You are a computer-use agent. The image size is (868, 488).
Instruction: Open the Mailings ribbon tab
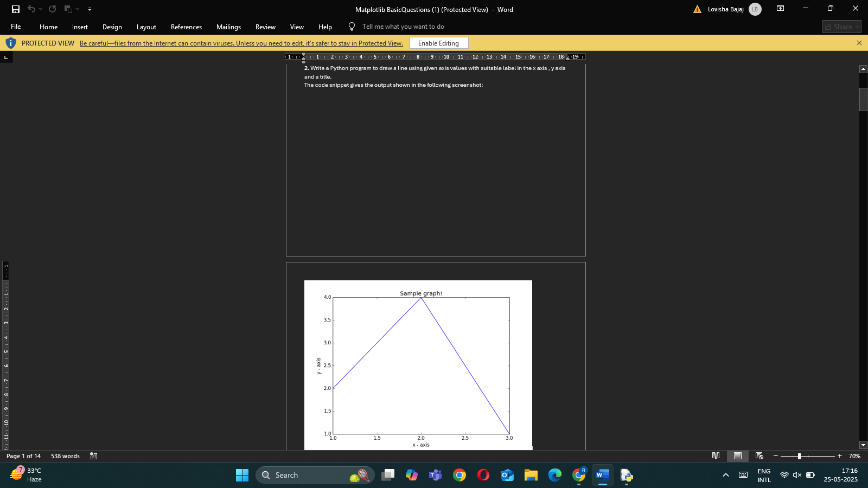pos(228,27)
